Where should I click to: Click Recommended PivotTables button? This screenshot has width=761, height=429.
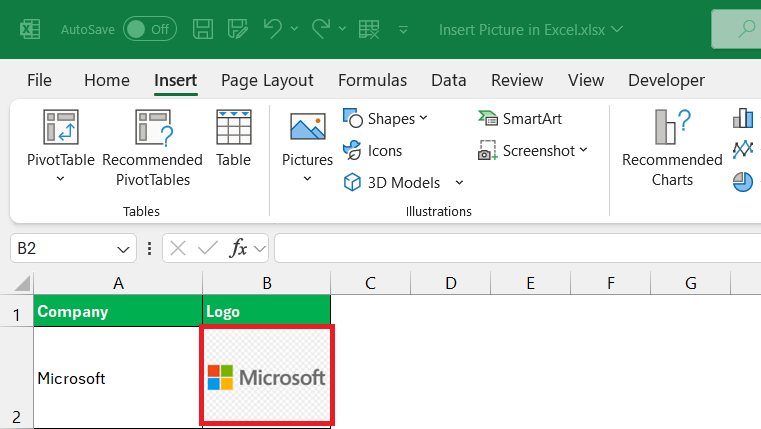[x=152, y=148]
